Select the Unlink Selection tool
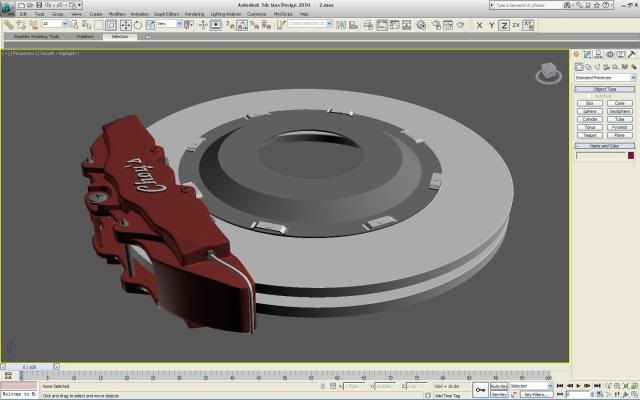This screenshot has width=640, height=400. (21, 25)
